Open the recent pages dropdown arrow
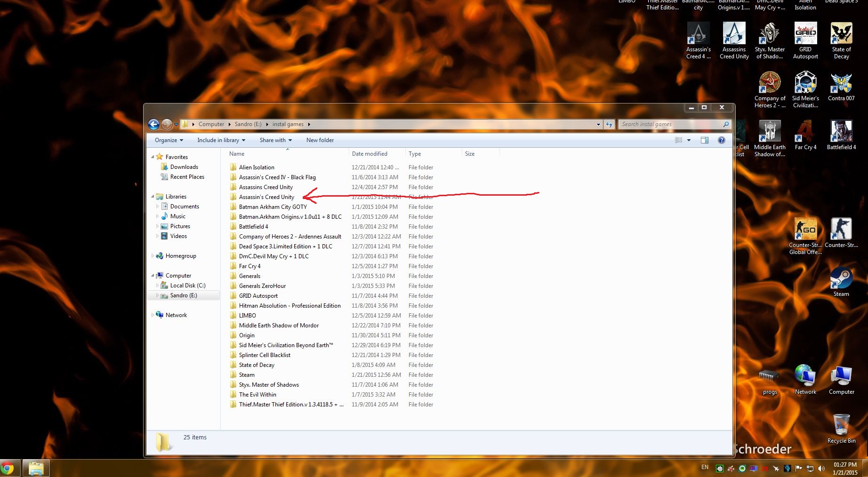The width and height of the screenshot is (868, 477). pyautogui.click(x=177, y=125)
